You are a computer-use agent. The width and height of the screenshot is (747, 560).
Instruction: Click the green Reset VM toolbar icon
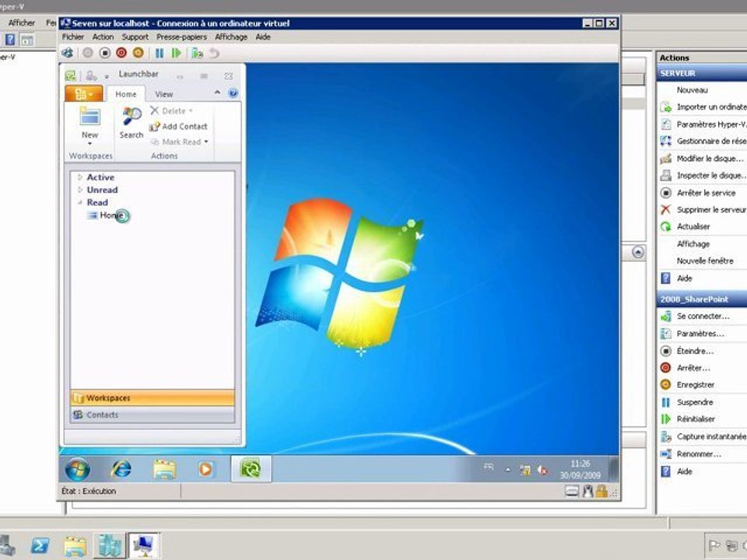tap(177, 53)
